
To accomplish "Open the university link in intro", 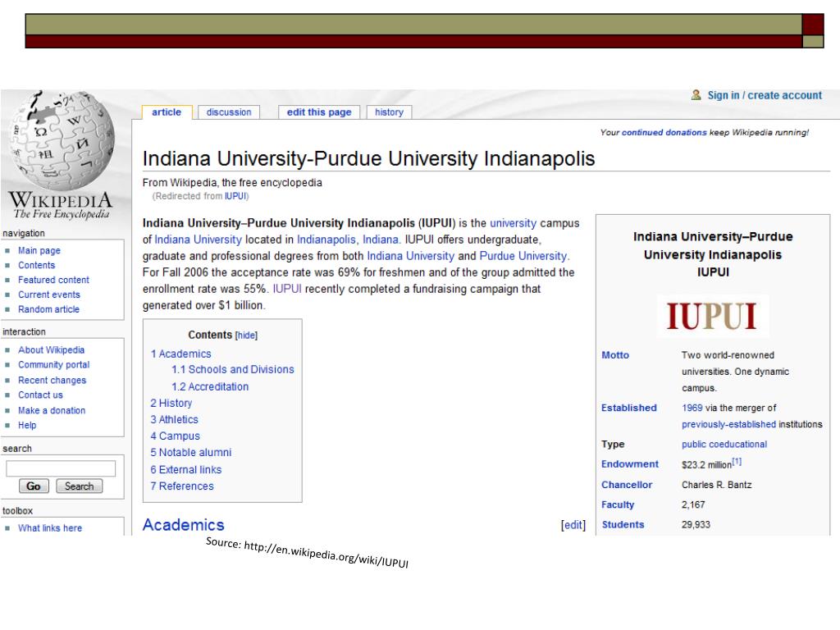I will point(513,223).
